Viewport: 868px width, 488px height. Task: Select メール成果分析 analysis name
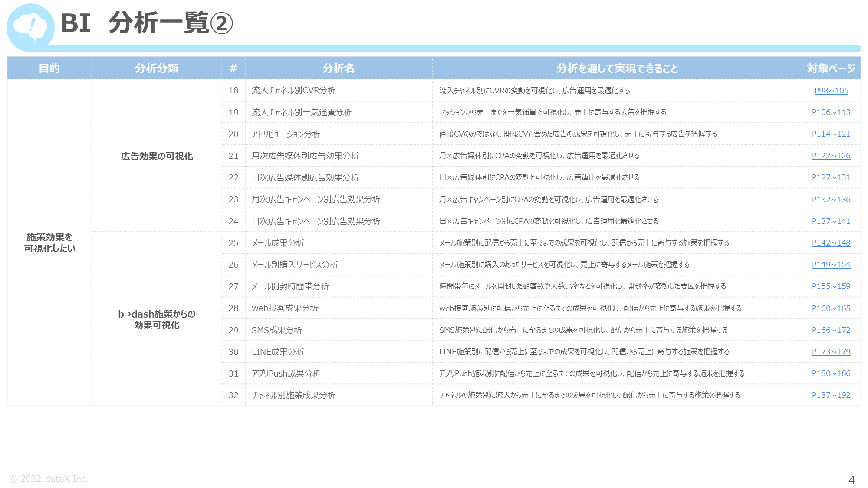point(278,243)
